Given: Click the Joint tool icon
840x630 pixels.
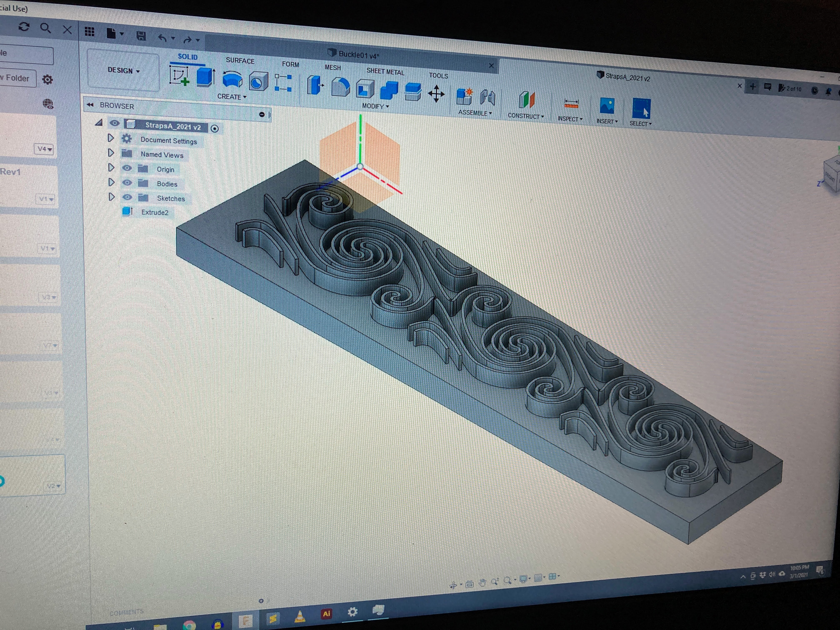Looking at the screenshot, I should 487,98.
